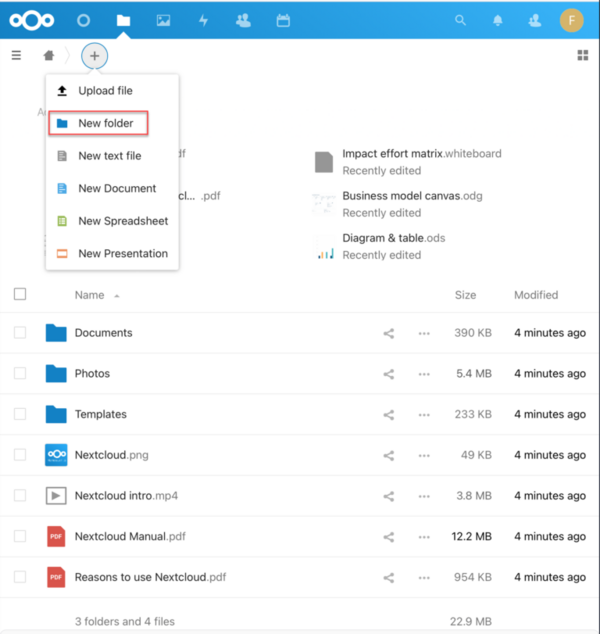Open the contacts menu icon in header
The image size is (600, 634).
coord(535,20)
